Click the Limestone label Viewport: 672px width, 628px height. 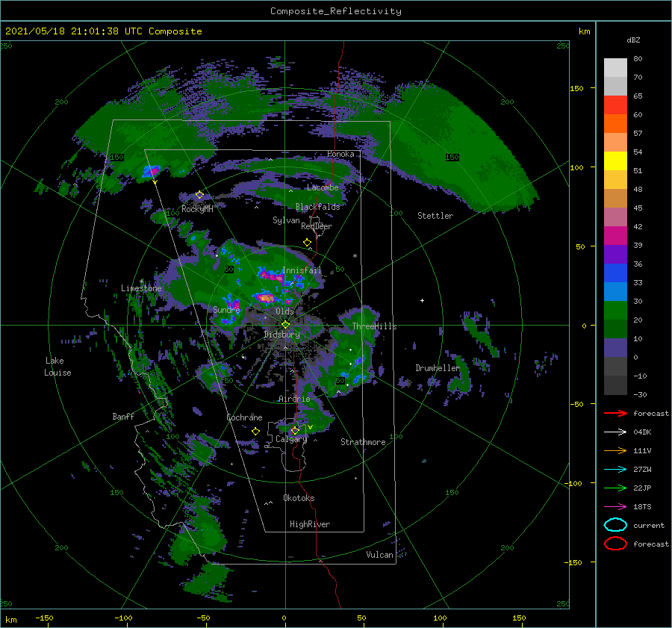coord(141,288)
